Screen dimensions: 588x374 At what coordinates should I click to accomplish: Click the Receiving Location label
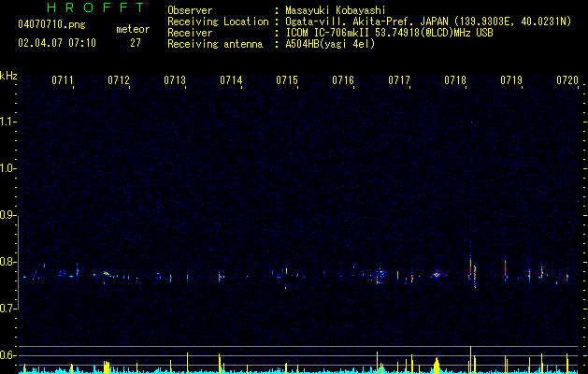[x=218, y=22]
